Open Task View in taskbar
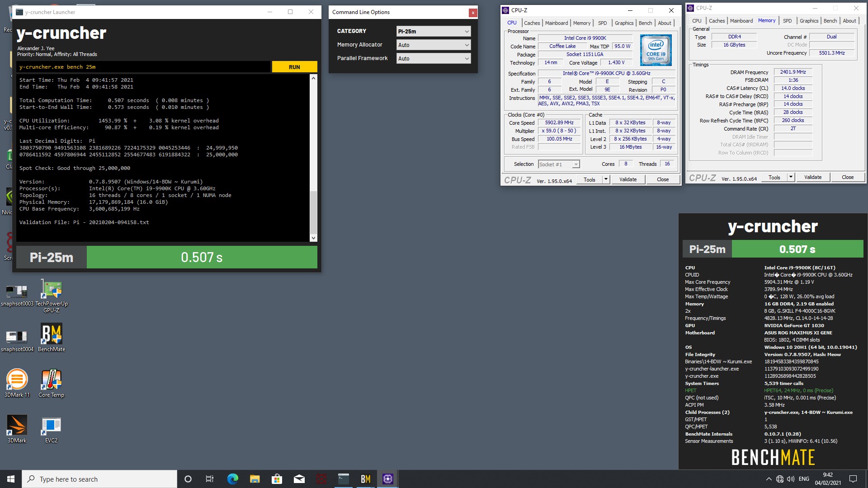 pyautogui.click(x=210, y=479)
